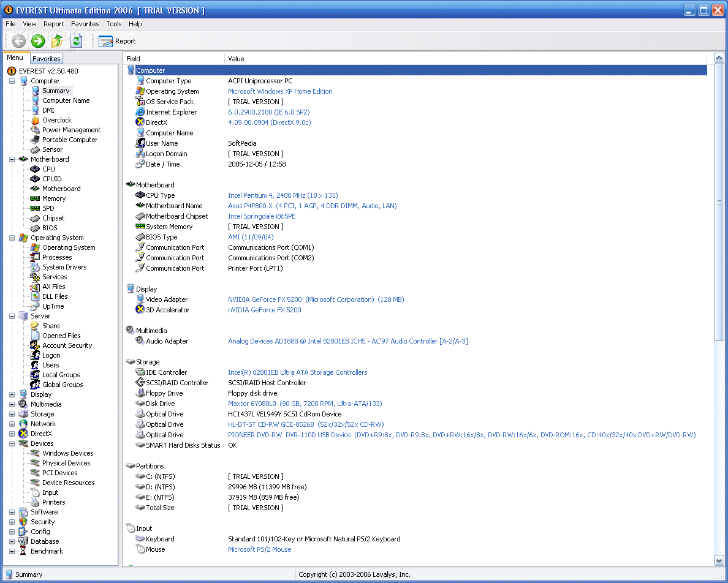Image resolution: width=728 pixels, height=583 pixels.
Task: Select the AX Files icon in tree
Action: click(35, 287)
